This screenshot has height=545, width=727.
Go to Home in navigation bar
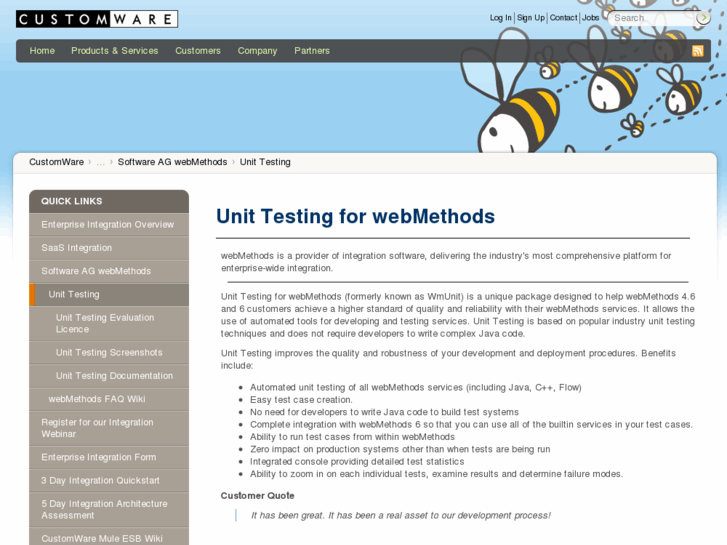42,51
